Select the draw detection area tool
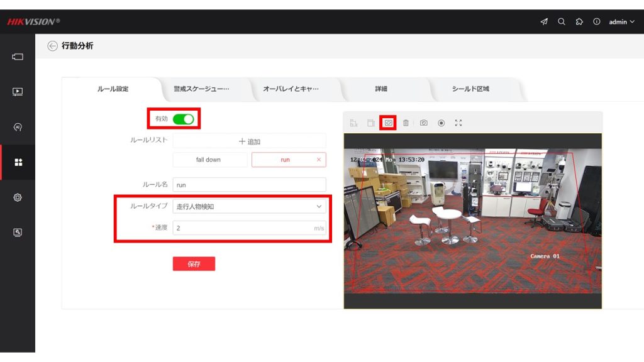The image size is (644, 362). [389, 123]
